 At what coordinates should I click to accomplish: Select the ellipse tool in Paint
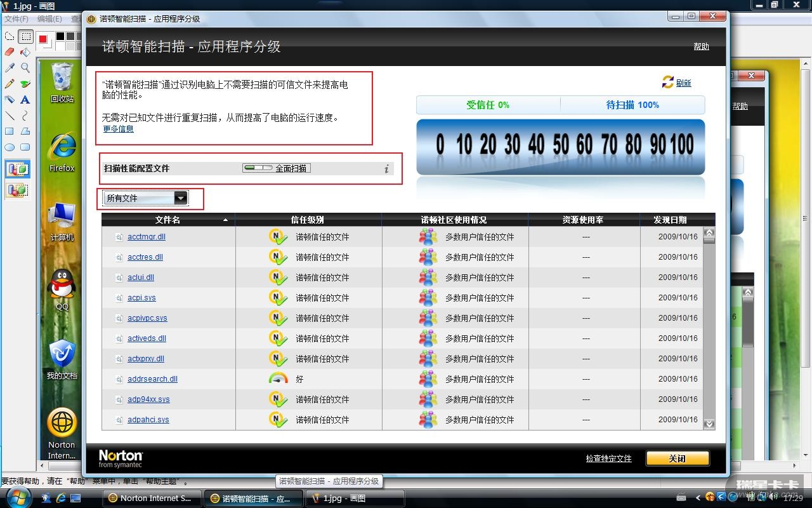[x=10, y=147]
